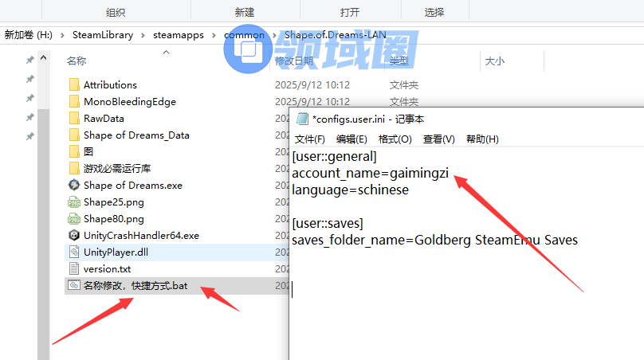Click the UnityCrashHandler64.exe icon

tap(74, 236)
